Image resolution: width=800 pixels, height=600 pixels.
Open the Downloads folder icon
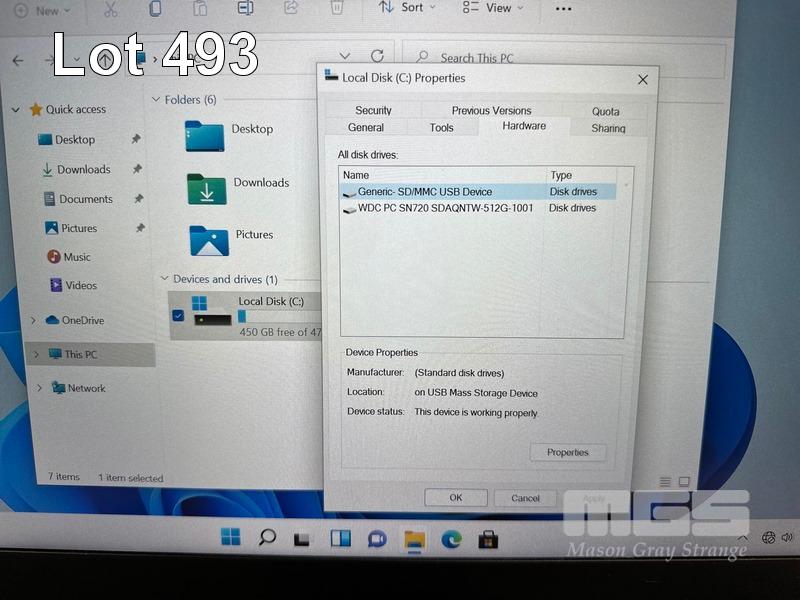point(206,188)
